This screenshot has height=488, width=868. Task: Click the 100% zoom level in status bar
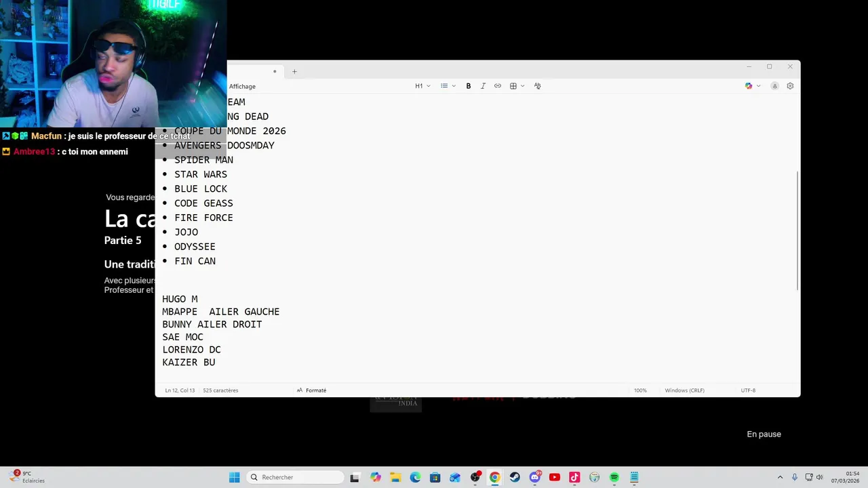(x=640, y=390)
